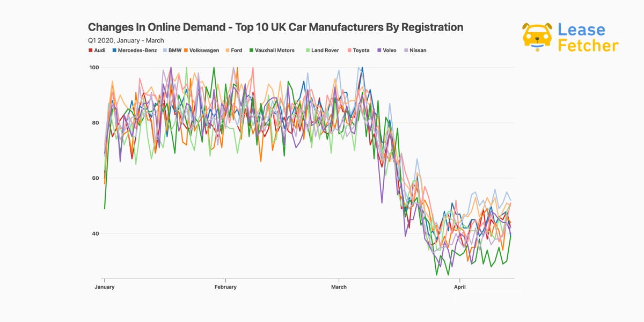
Task: Click the x-axis label January
Action: (x=104, y=287)
